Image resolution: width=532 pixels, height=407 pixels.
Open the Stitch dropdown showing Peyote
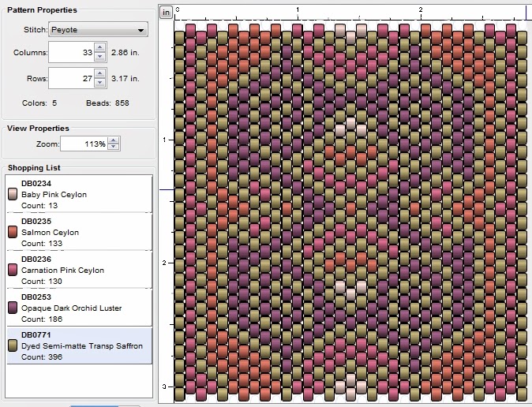click(x=98, y=29)
